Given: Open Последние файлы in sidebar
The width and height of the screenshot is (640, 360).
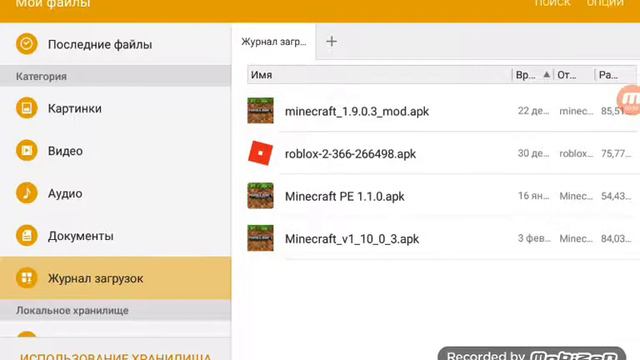Looking at the screenshot, I should point(116,44).
